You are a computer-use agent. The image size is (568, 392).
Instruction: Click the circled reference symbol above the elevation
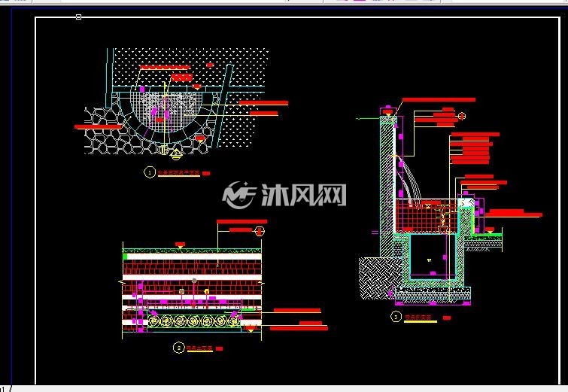coord(260,231)
